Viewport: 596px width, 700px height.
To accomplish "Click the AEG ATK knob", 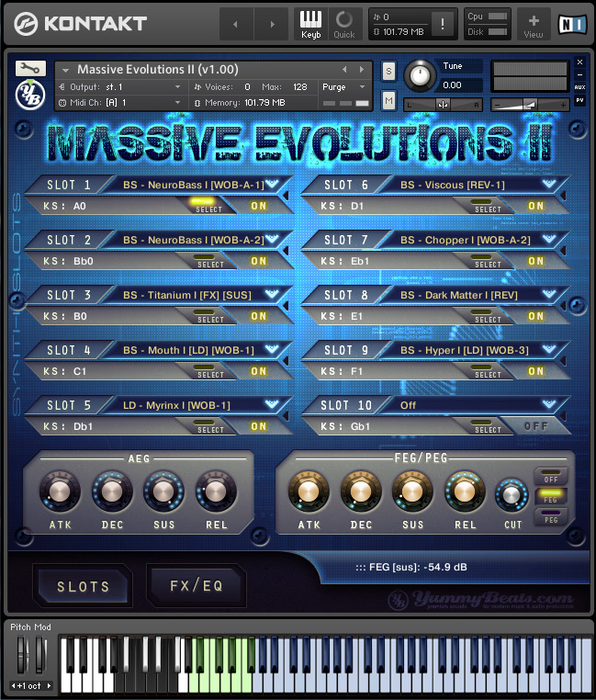I will pos(60,491).
